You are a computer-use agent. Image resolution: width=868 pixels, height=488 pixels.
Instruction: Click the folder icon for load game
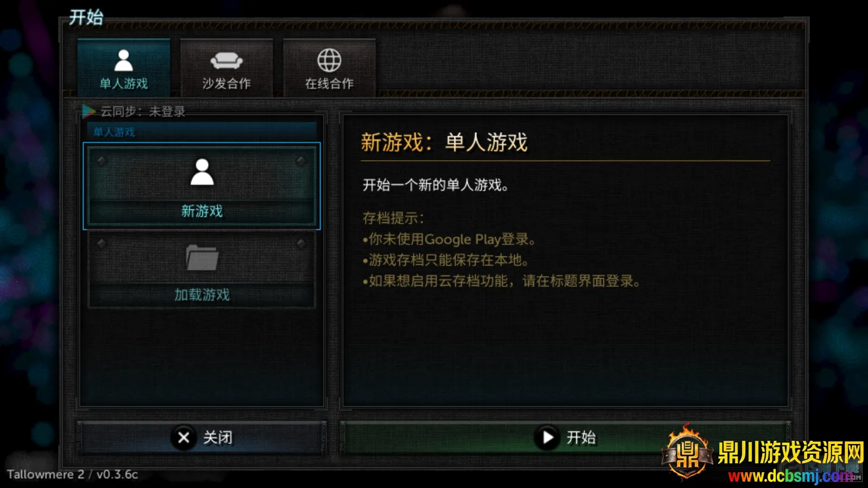pos(202,258)
